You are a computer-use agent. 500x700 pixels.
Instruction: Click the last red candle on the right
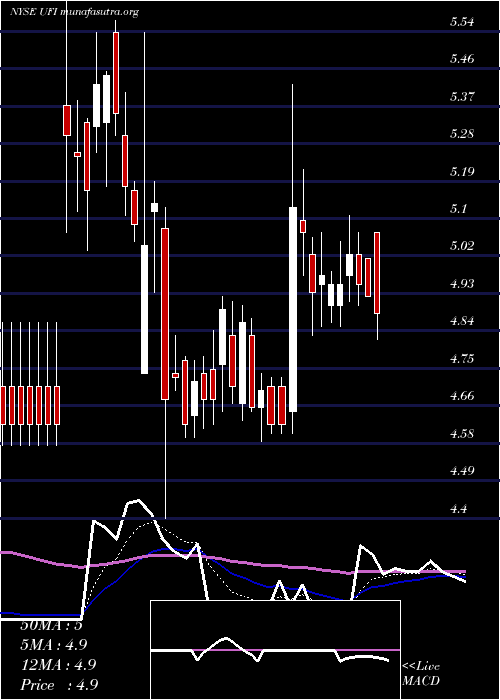coord(377,273)
